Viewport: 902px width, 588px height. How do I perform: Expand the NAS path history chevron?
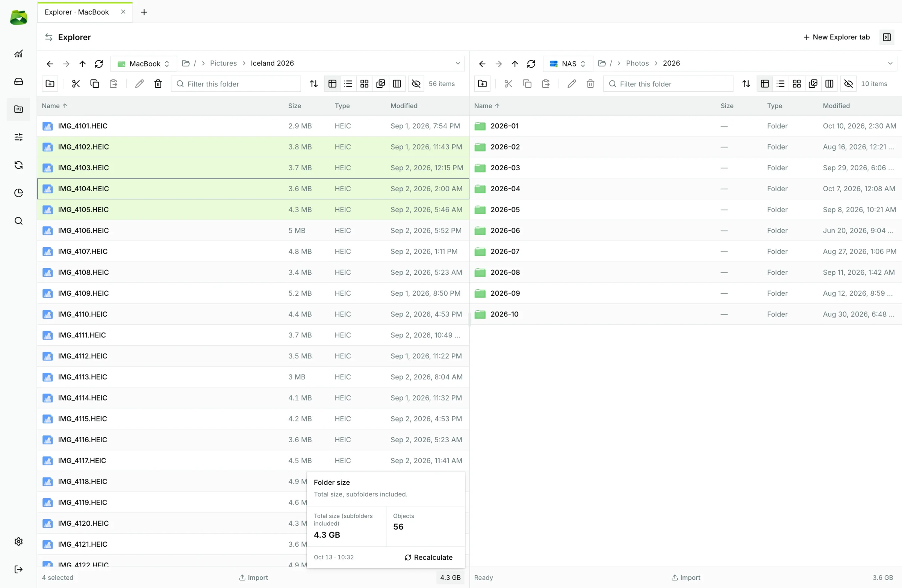point(890,63)
